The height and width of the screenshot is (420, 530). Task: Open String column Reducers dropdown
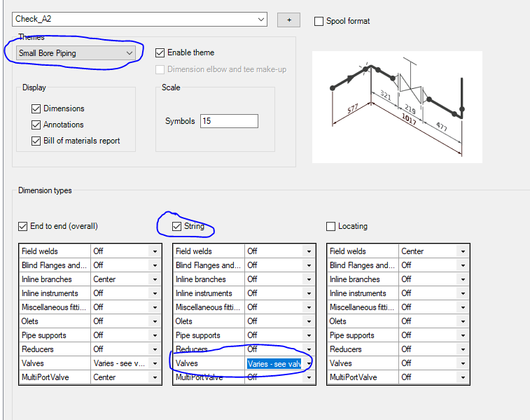point(309,349)
